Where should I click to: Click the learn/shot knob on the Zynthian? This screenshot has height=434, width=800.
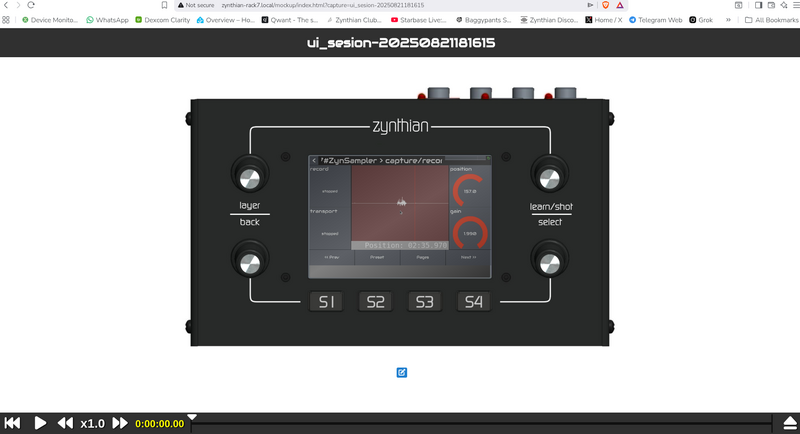click(x=549, y=176)
